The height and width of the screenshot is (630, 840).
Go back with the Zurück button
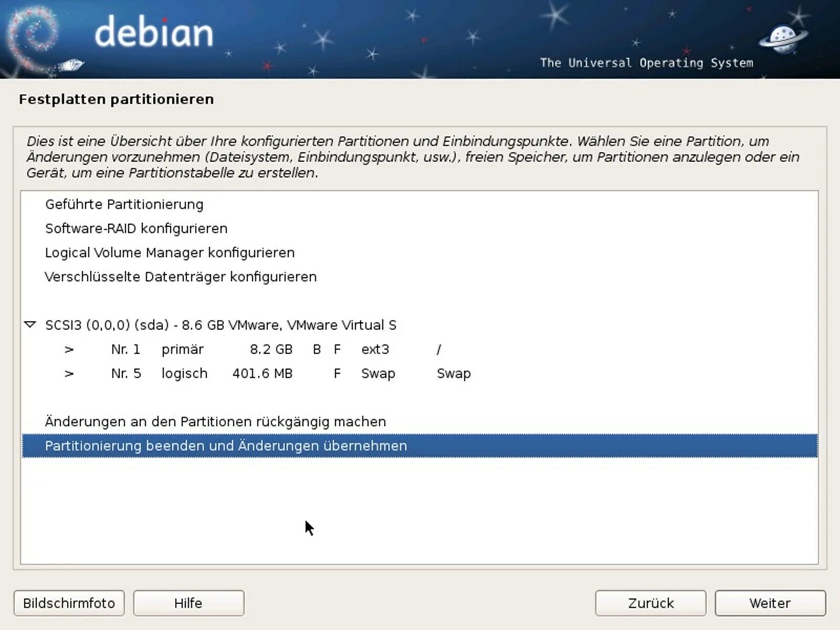(x=650, y=603)
